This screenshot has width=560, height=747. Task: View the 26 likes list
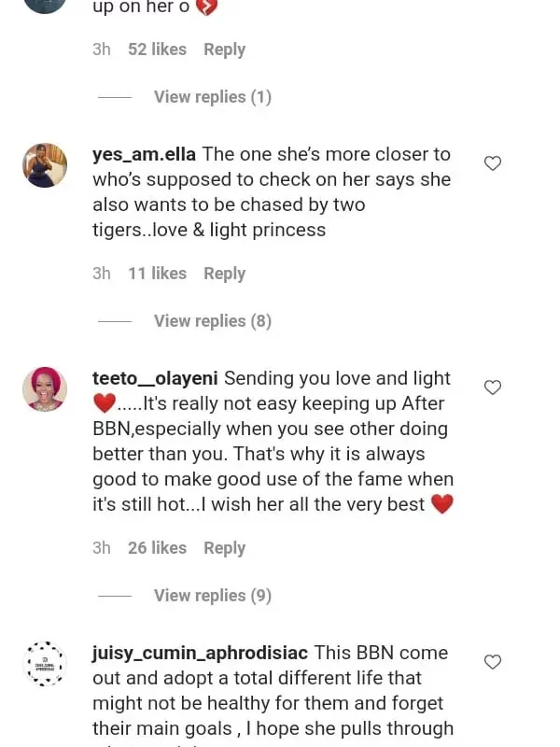click(x=157, y=548)
